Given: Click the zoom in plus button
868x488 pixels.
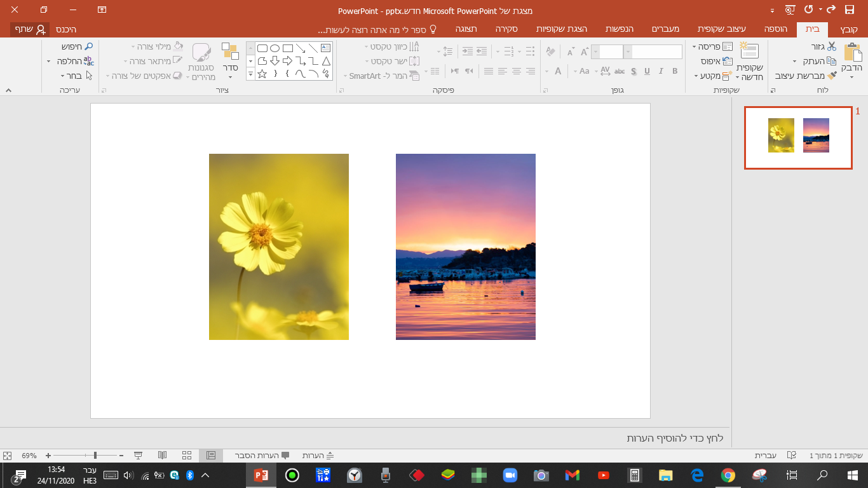Looking at the screenshot, I should (48, 456).
